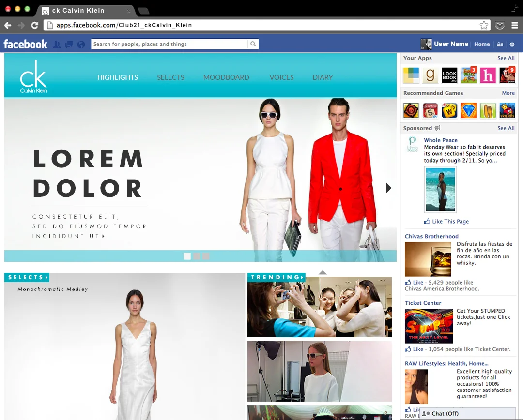
Task: Open the Chivas Brotherhood link
Action: pyautogui.click(x=431, y=236)
